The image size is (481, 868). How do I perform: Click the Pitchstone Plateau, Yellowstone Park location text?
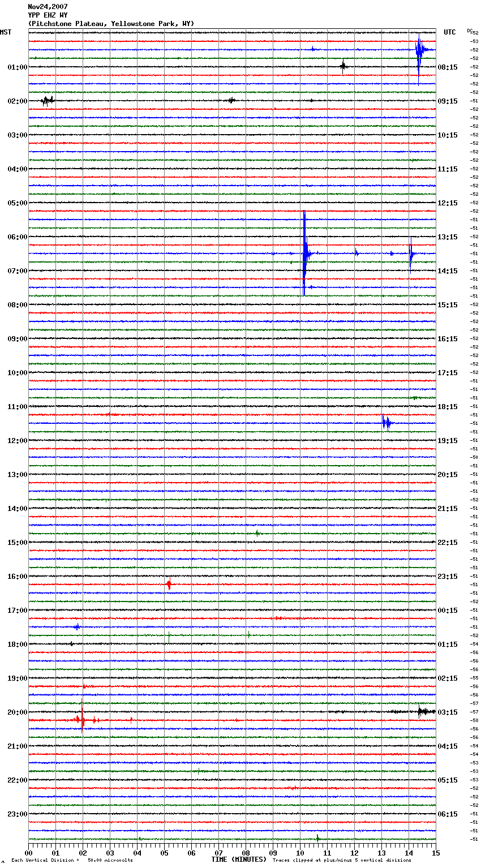click(x=111, y=24)
